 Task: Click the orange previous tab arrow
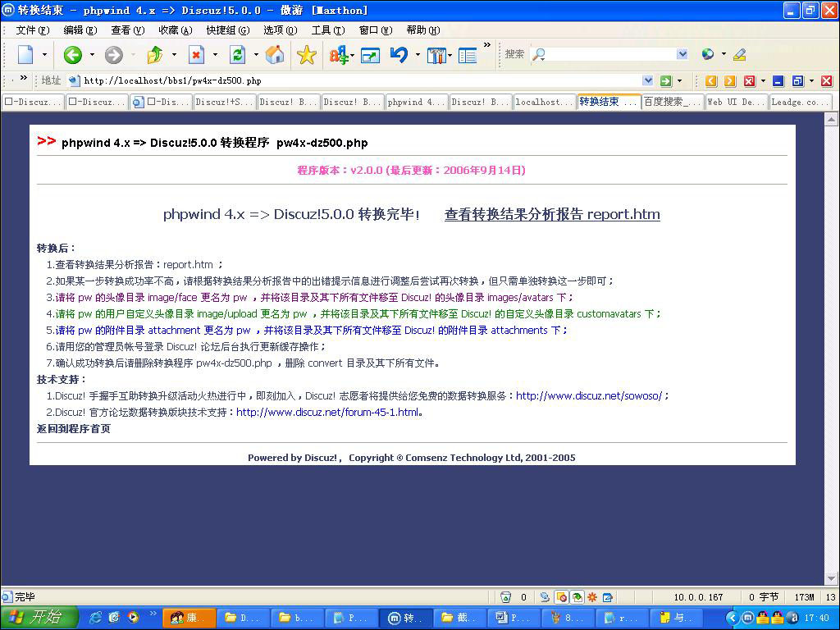[x=711, y=81]
